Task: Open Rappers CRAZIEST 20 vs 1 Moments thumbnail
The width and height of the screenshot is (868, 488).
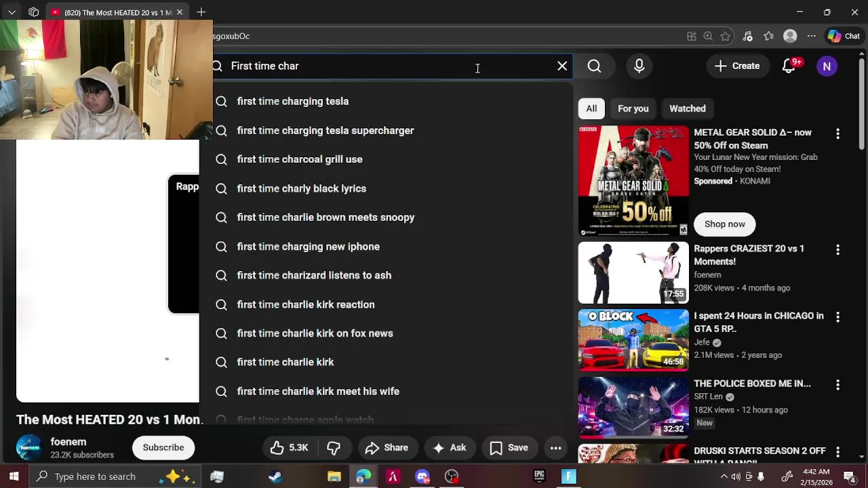Action: pos(633,272)
